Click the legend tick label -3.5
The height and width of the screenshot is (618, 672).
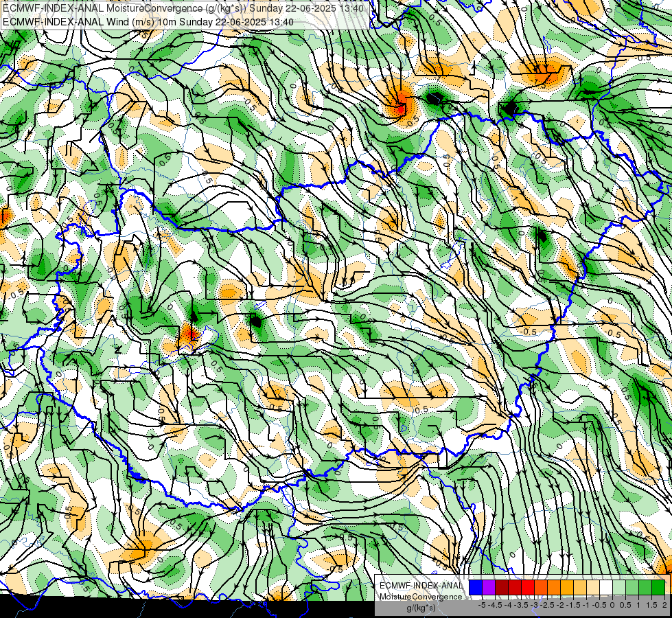pyautogui.click(x=521, y=605)
